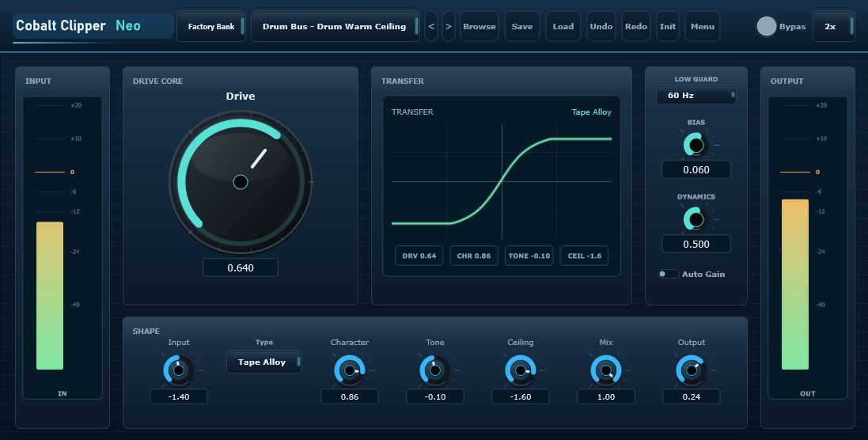
Task: Click the Save preset button
Action: pos(522,26)
